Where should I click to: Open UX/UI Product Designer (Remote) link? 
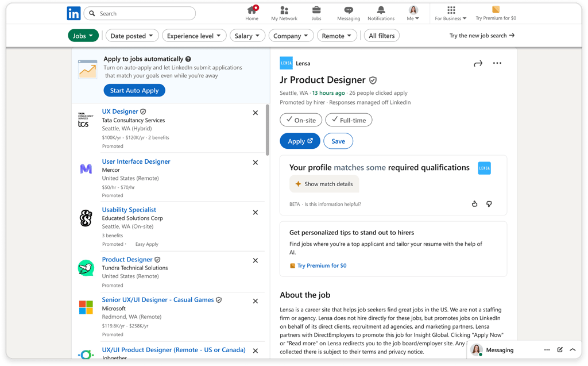click(173, 350)
